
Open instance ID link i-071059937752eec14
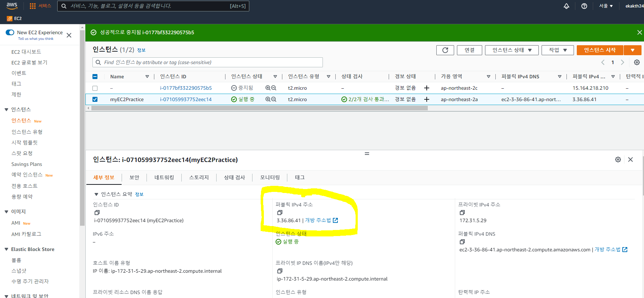point(186,99)
